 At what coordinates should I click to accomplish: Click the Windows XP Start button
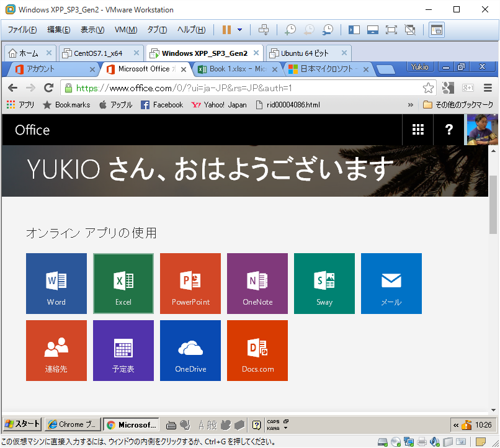coord(22,424)
